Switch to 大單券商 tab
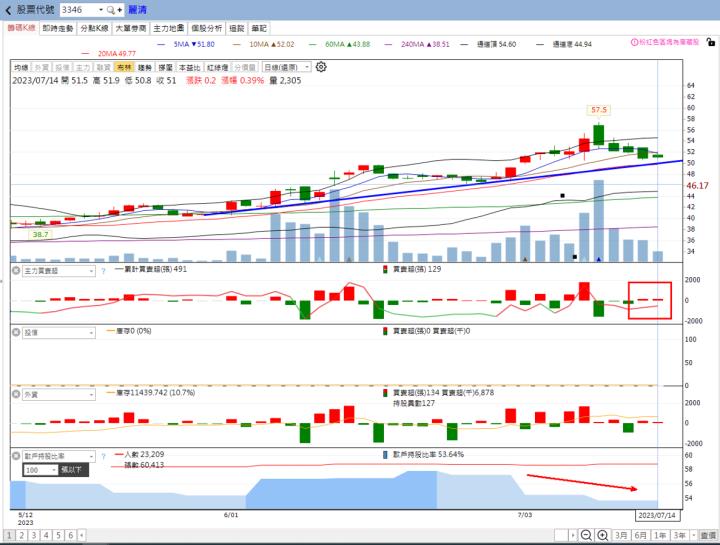This screenshot has height=545, width=720. [x=131, y=28]
